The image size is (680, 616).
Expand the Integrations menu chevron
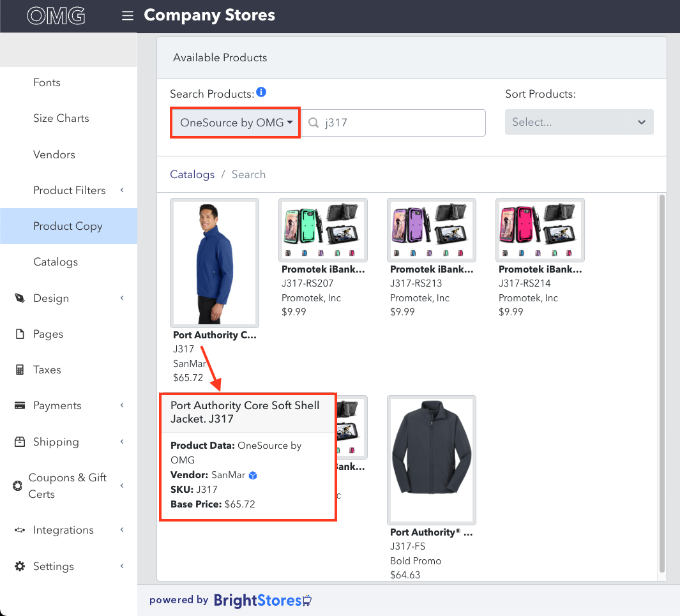pos(122,530)
